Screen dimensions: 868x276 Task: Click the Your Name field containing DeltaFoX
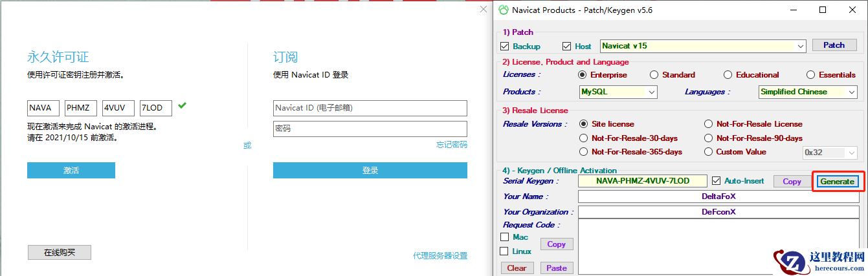(x=718, y=196)
